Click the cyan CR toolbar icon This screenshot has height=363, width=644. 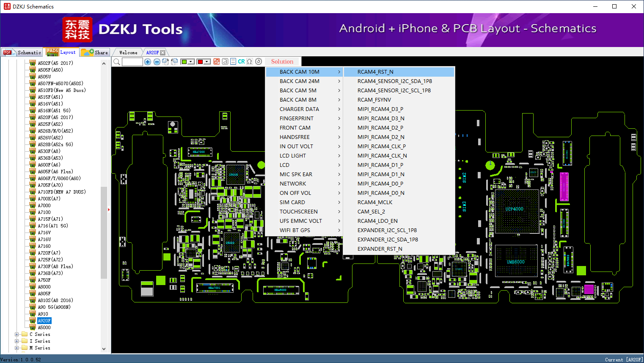[241, 61]
